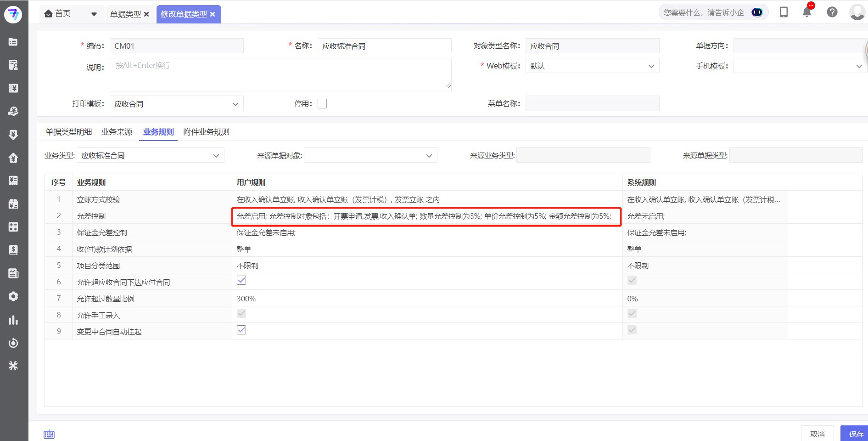Toggle the 停用 checkbox
Screen dimensions: 868x441
pyautogui.click(x=322, y=103)
